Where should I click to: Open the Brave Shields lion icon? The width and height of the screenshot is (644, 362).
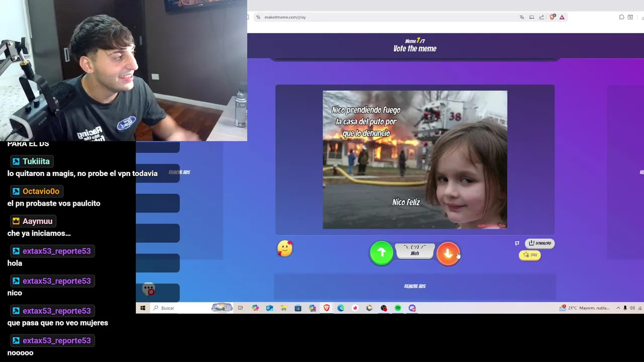(552, 17)
